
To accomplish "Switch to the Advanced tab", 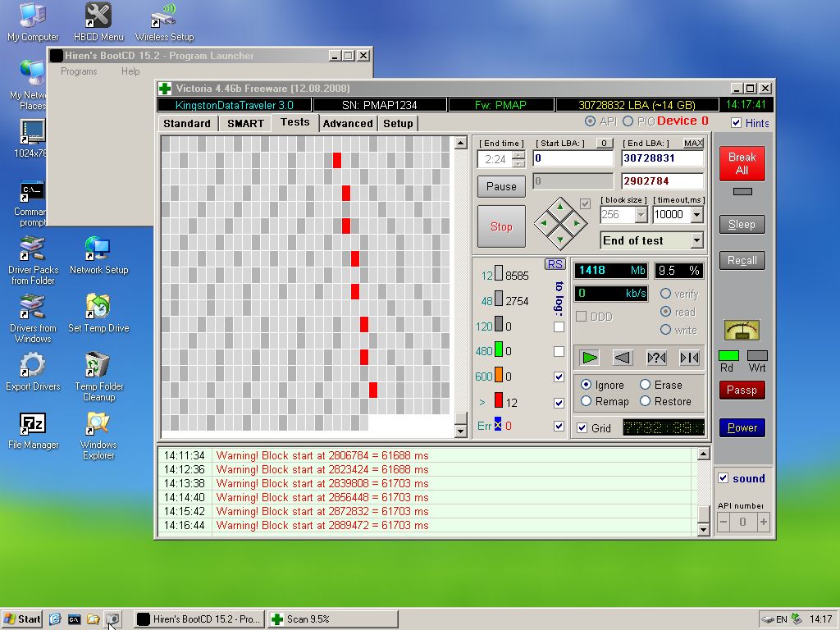I will [348, 123].
